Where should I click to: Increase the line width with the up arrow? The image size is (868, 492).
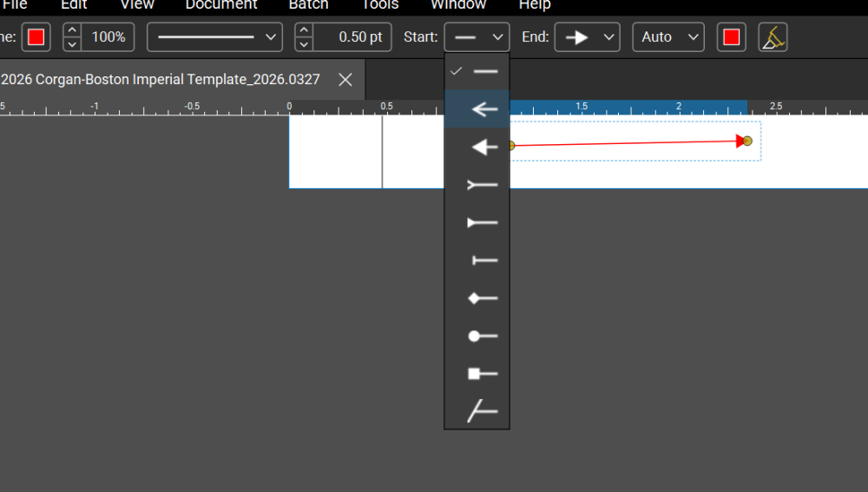(304, 30)
